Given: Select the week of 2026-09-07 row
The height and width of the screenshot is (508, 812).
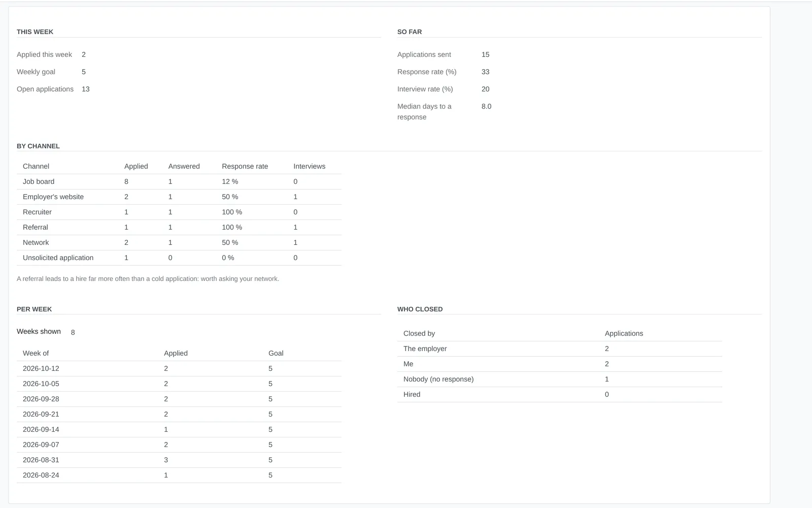Looking at the screenshot, I should point(179,444).
